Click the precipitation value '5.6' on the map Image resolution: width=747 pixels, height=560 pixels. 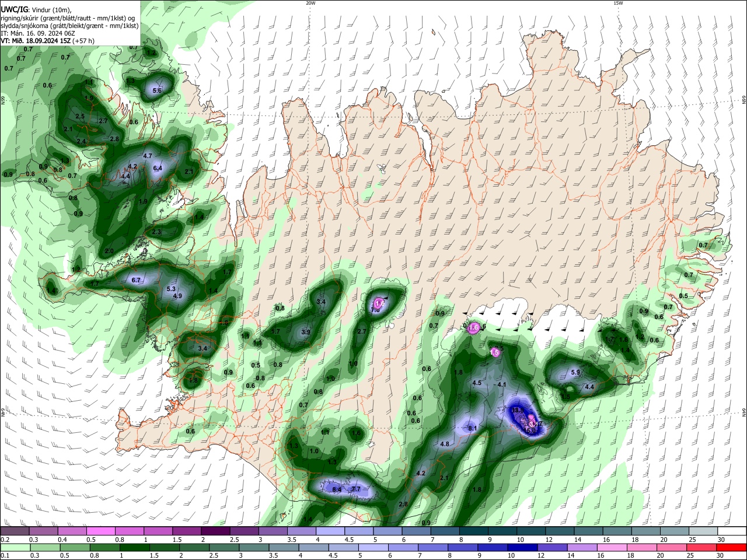[157, 90]
